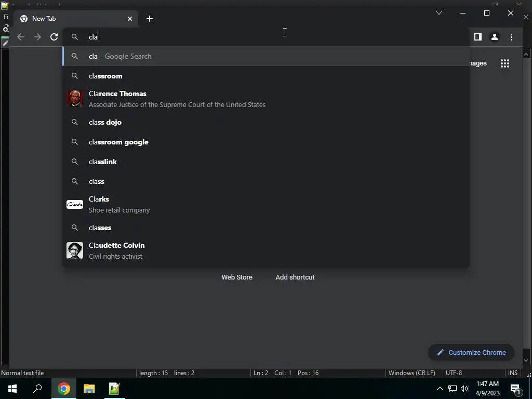Click the address bar containing 'cla'
The height and width of the screenshot is (399, 532).
265,37
